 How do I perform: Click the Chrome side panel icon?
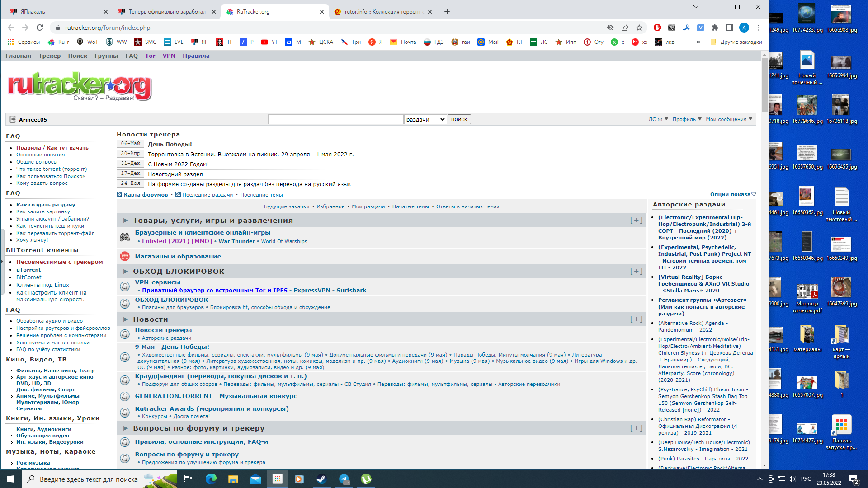[x=729, y=28]
